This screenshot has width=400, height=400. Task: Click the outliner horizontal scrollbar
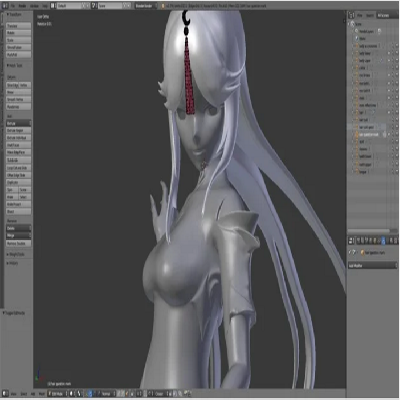(368, 231)
